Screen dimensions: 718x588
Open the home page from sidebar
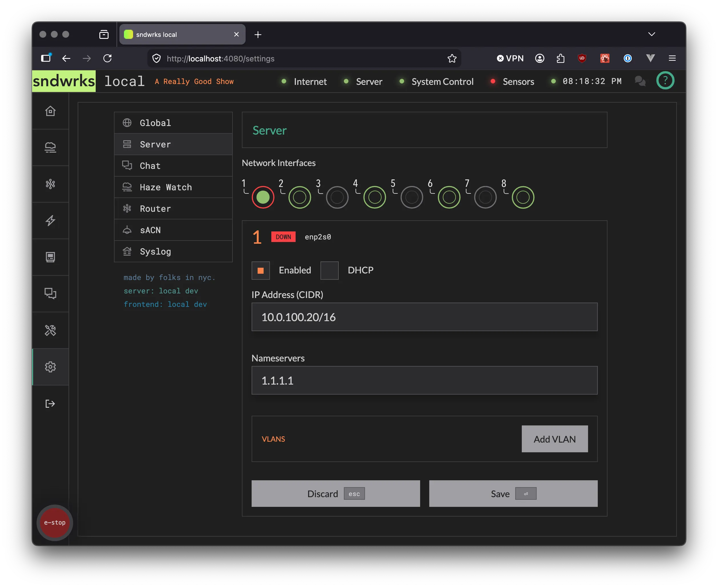tap(51, 111)
